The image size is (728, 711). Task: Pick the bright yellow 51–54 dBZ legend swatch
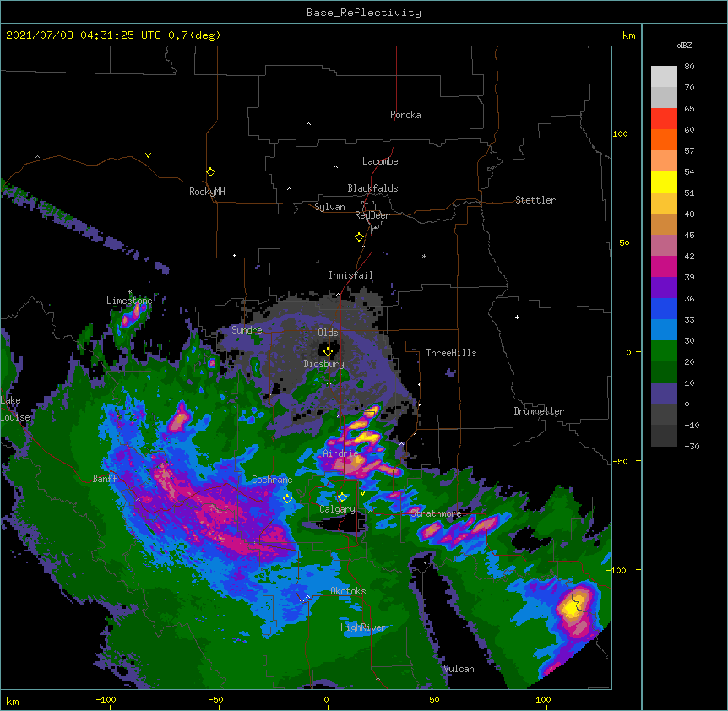[664, 182]
